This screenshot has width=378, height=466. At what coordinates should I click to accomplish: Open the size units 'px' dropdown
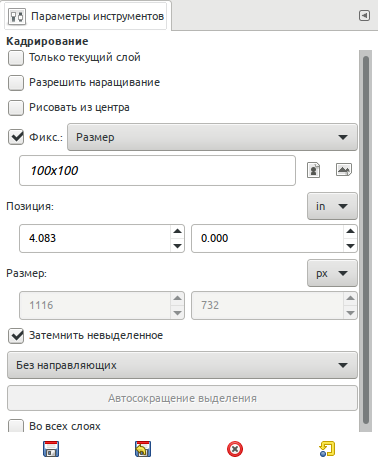332,273
